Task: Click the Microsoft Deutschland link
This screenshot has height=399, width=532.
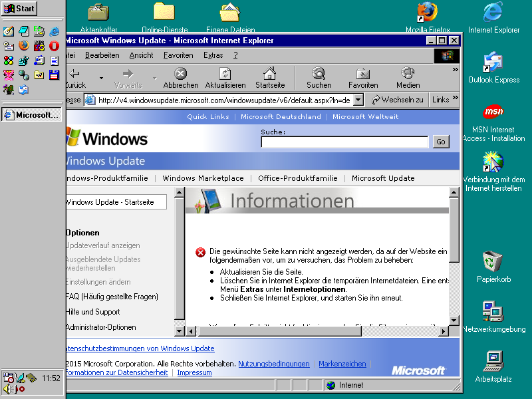Action: (x=281, y=117)
